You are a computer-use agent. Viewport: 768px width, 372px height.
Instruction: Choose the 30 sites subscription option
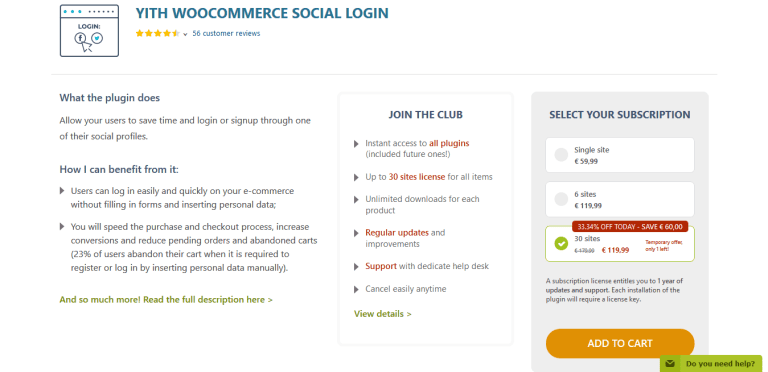620,244
